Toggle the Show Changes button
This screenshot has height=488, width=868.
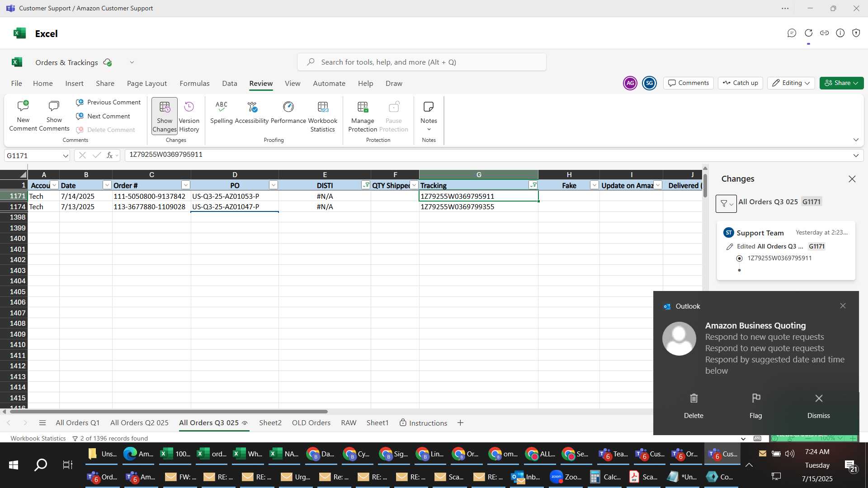point(165,117)
